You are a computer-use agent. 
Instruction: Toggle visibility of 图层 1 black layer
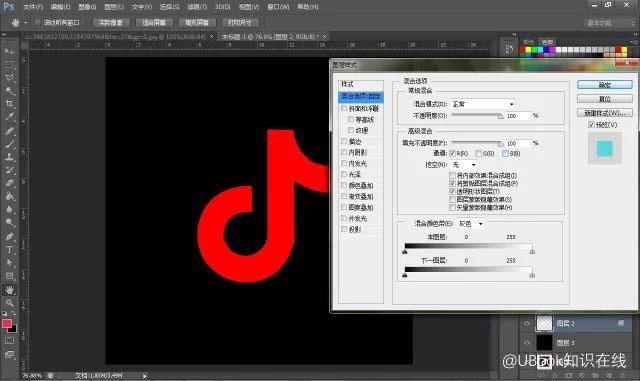(527, 343)
